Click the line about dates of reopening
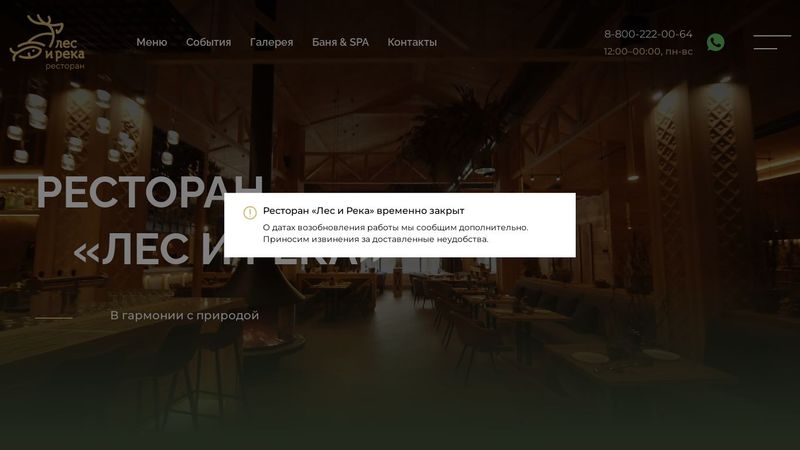Viewport: 800px width, 450px height. pos(395,227)
